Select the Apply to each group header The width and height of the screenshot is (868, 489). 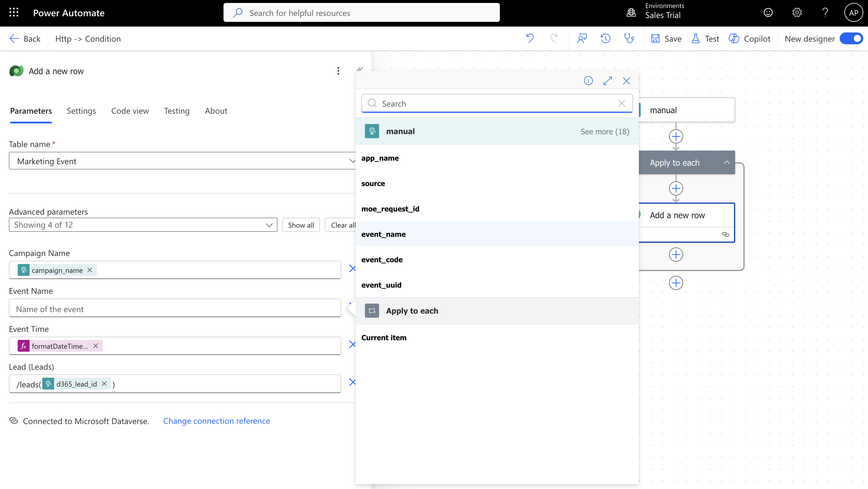[x=497, y=311]
